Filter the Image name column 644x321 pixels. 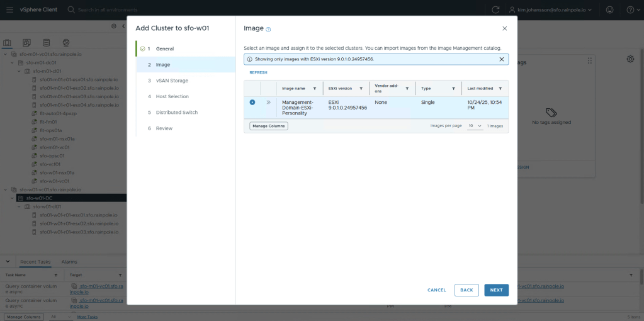tap(315, 89)
